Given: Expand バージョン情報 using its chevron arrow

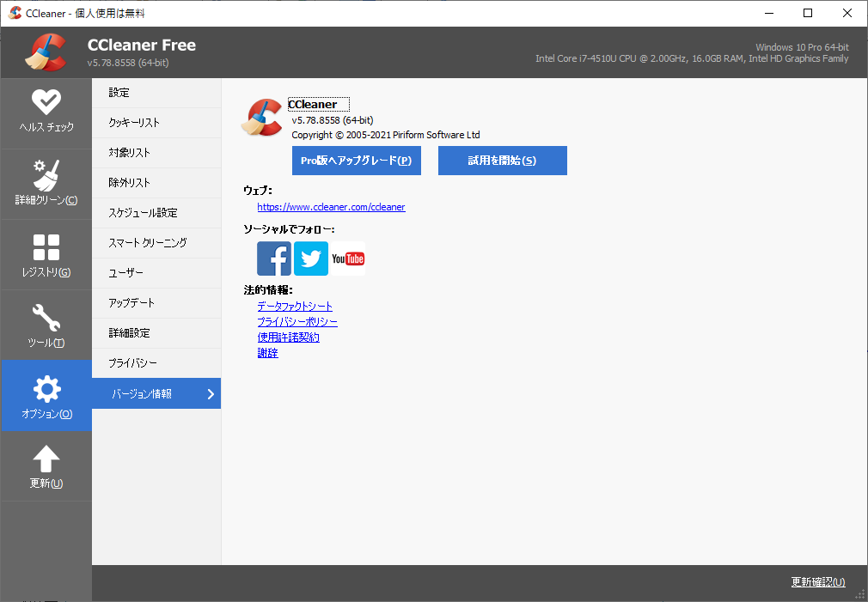Looking at the screenshot, I should (211, 392).
